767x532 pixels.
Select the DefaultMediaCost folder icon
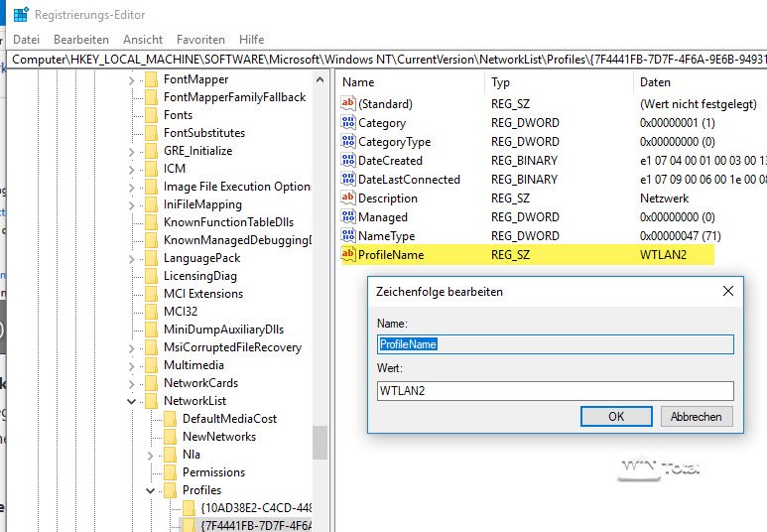[170, 419]
